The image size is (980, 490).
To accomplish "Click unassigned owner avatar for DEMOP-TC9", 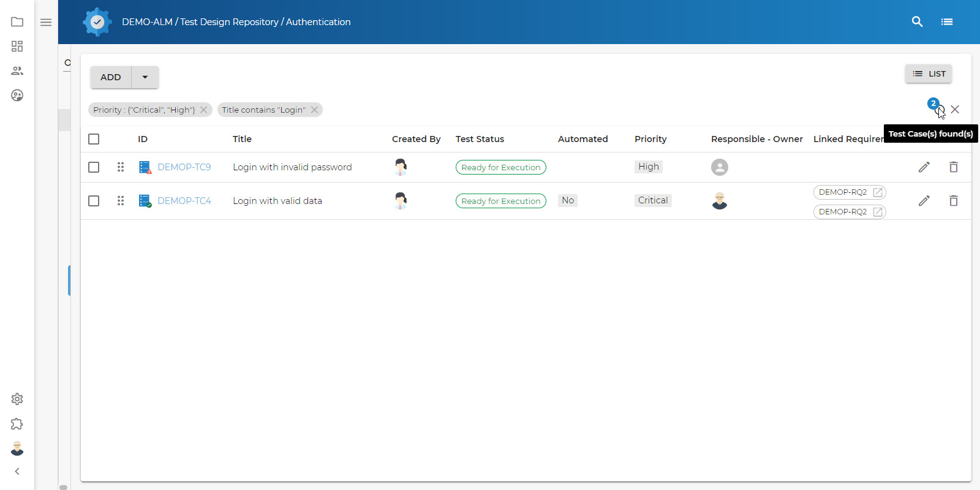I will [x=720, y=167].
